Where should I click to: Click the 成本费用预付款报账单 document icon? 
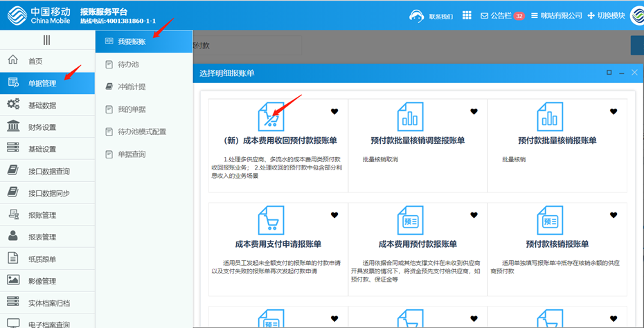pyautogui.click(x=411, y=220)
